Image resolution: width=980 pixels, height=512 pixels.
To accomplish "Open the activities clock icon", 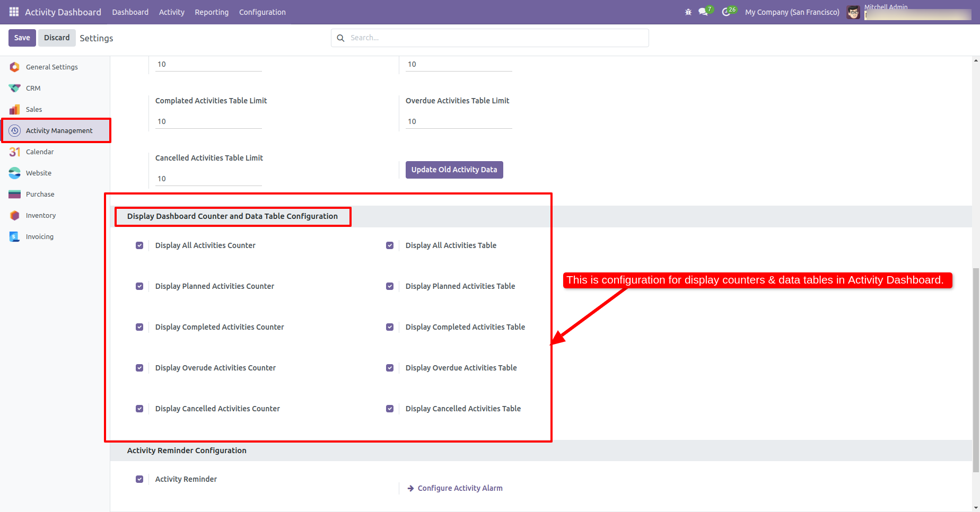I will (x=726, y=12).
